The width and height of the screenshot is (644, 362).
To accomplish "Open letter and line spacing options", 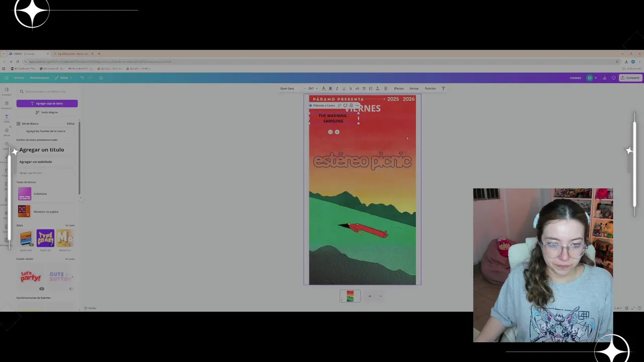I will click(377, 88).
